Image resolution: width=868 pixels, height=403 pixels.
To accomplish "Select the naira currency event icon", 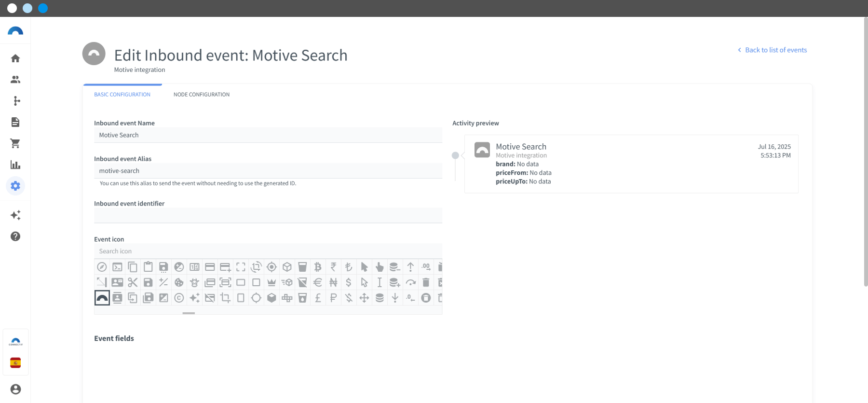I will point(333,282).
